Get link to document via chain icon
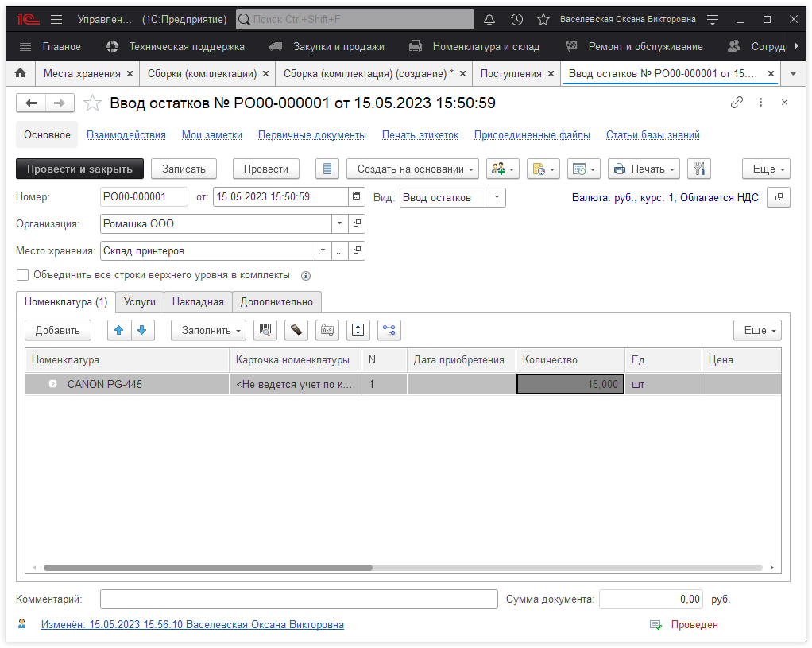 click(737, 103)
